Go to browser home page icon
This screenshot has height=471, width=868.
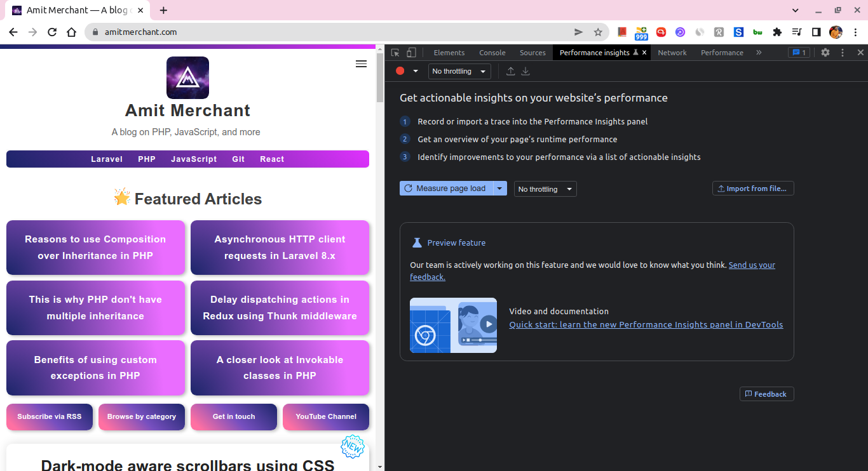[x=71, y=32]
